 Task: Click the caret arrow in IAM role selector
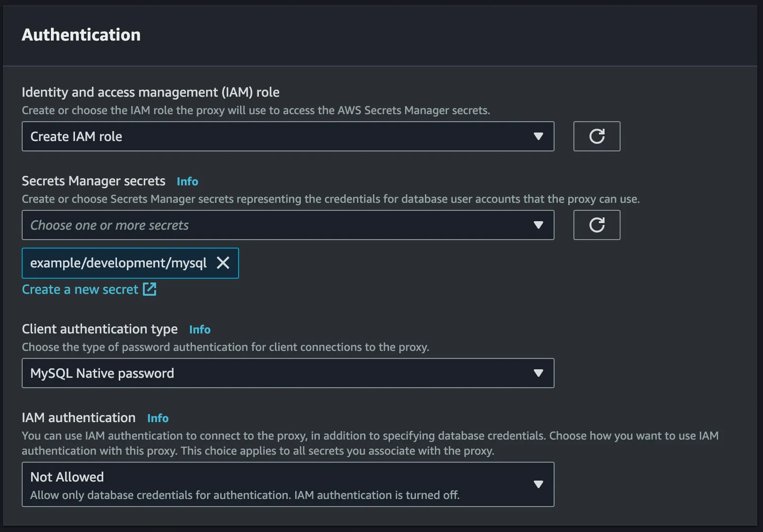pyautogui.click(x=538, y=136)
